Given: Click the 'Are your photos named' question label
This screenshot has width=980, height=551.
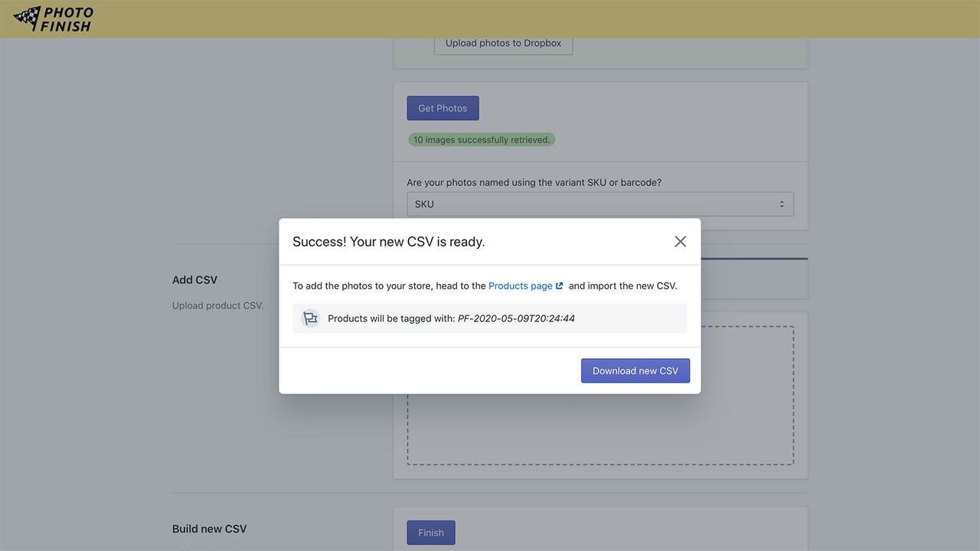Looking at the screenshot, I should [534, 183].
